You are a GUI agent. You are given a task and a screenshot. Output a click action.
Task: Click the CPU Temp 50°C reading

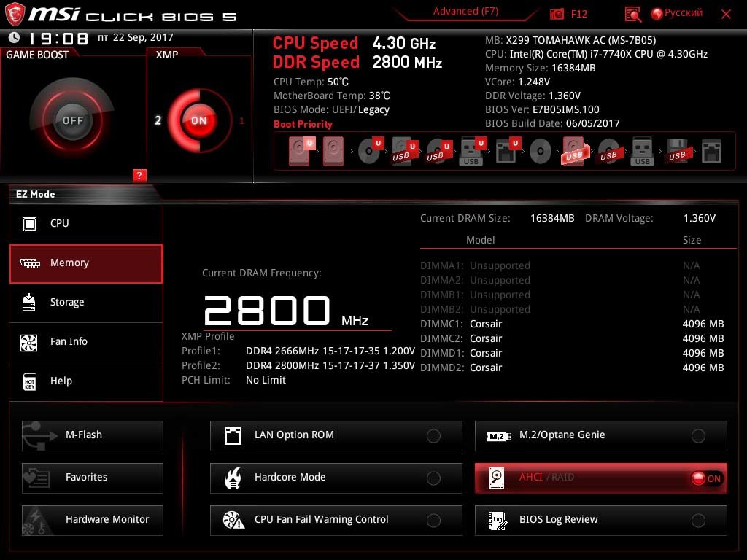click(311, 82)
